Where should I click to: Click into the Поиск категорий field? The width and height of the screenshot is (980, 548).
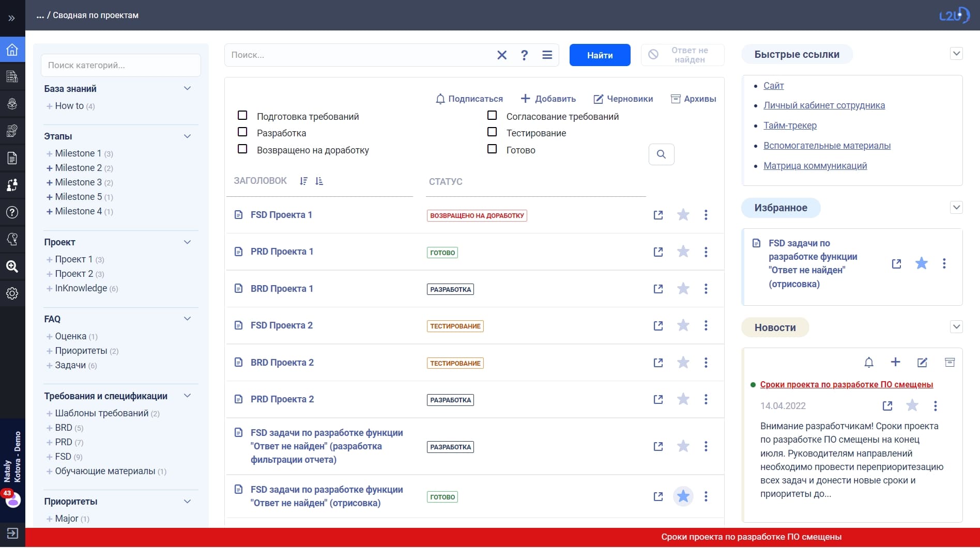pos(120,66)
